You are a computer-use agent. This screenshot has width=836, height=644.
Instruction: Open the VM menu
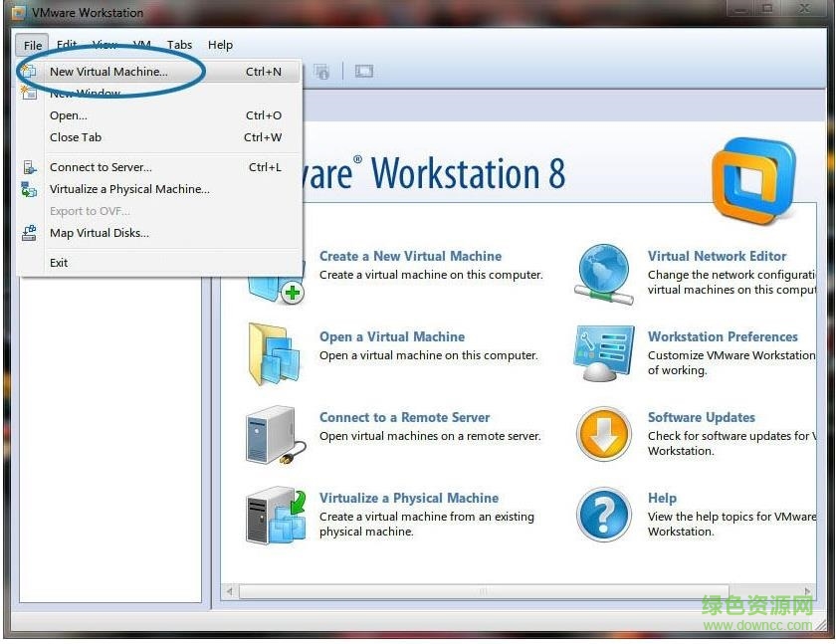coord(141,44)
